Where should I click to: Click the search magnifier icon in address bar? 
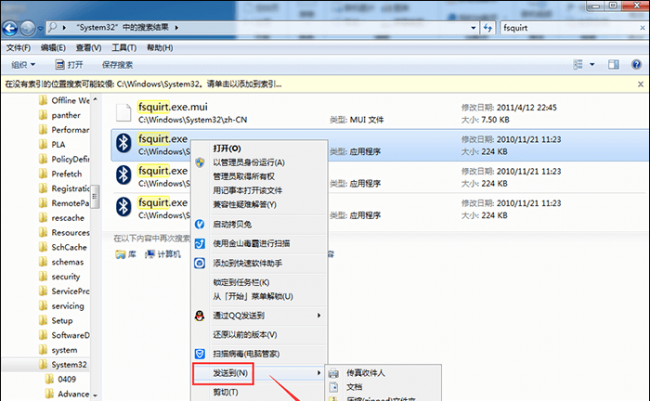click(x=52, y=27)
